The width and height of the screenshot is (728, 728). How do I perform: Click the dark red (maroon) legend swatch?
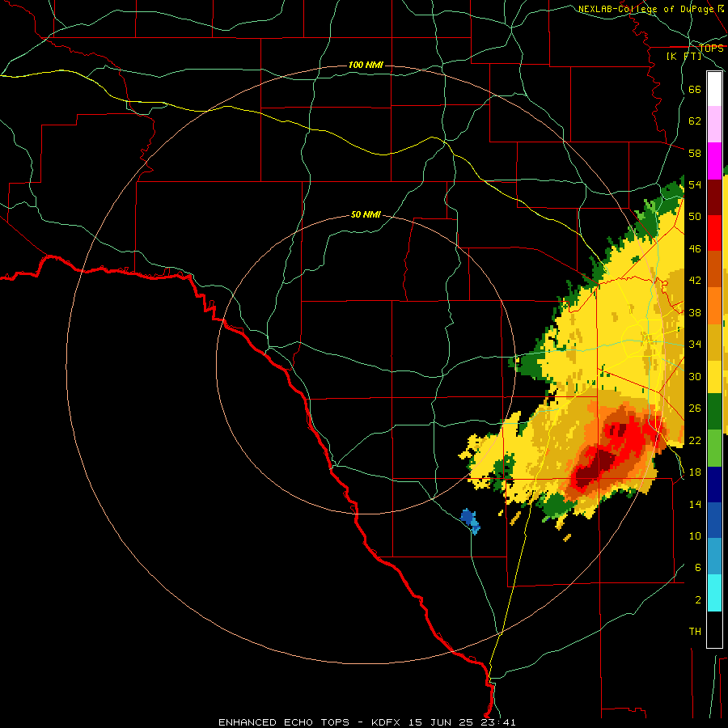[714, 197]
